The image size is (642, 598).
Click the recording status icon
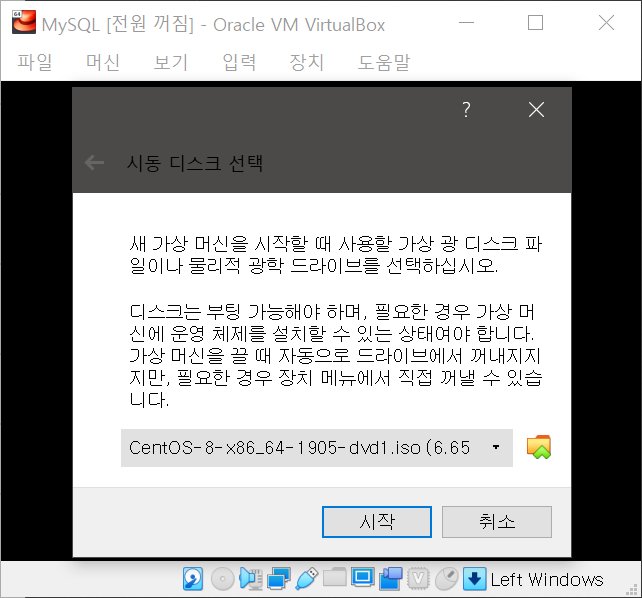click(390, 579)
